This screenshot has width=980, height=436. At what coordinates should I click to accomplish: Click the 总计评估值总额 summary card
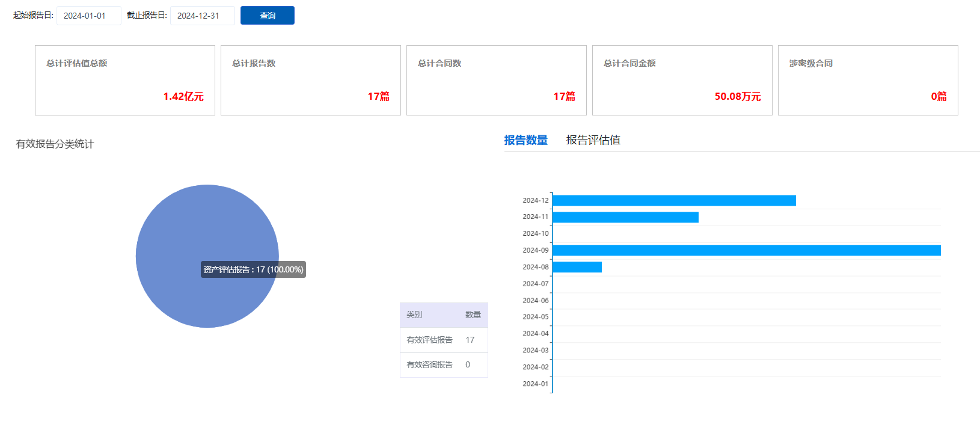125,80
